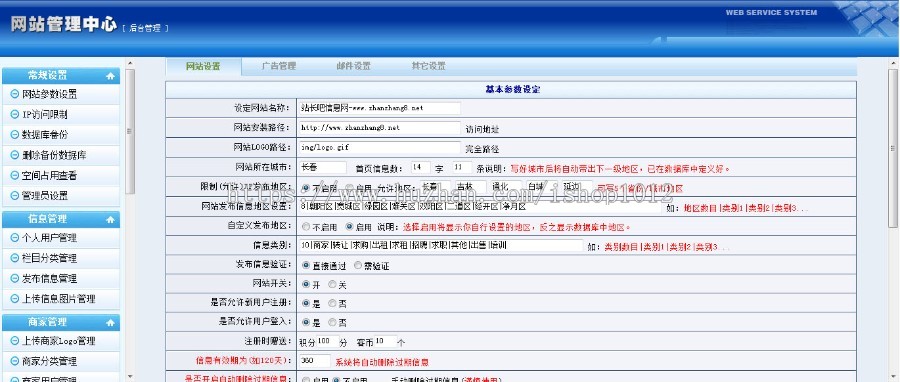Image resolution: width=900 pixels, height=382 pixels.
Task: Click the bullet icon beside 个人用户管理
Action: [14, 237]
